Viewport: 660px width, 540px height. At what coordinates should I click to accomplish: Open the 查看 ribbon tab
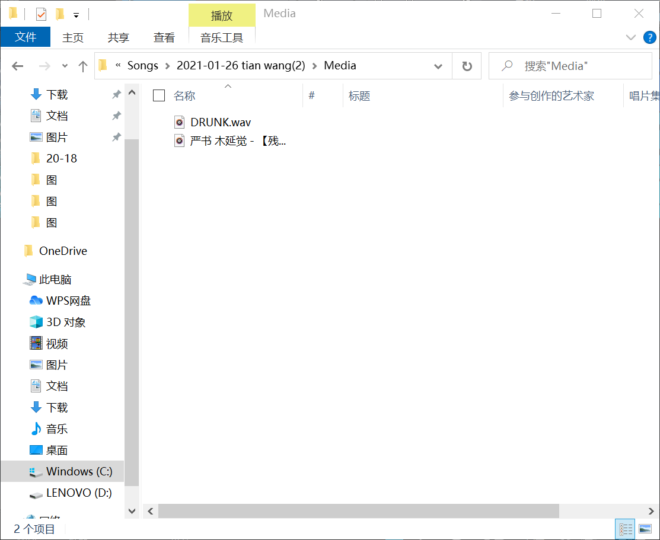[164, 38]
